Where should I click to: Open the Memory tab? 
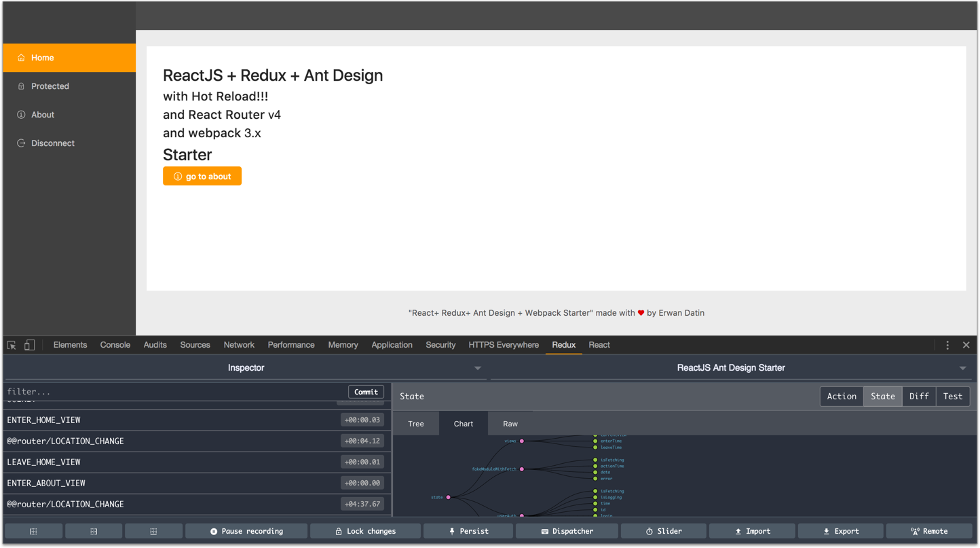point(343,345)
